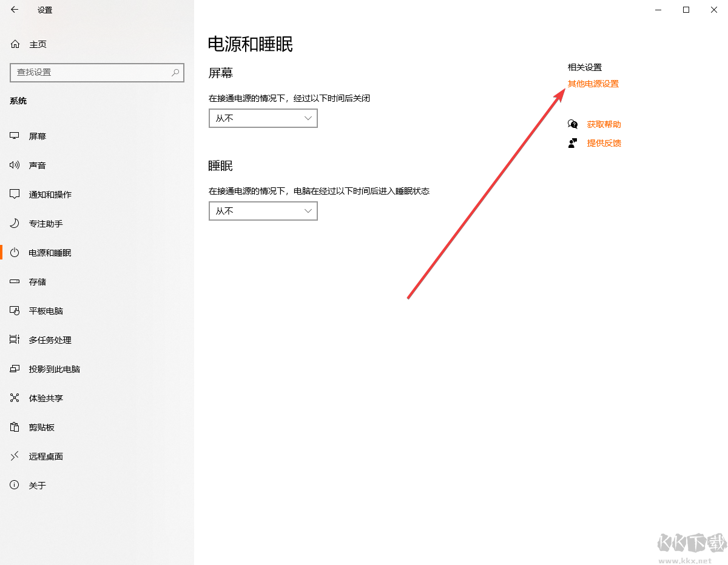Screen dimensions: 728x565
Task: Click the back arrow icon
Action: pyautogui.click(x=13, y=10)
